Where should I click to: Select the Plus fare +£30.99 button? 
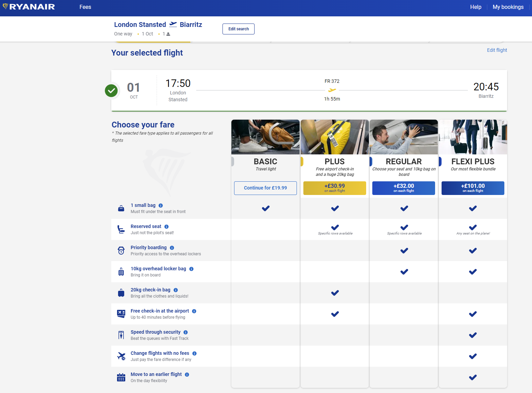click(x=335, y=188)
